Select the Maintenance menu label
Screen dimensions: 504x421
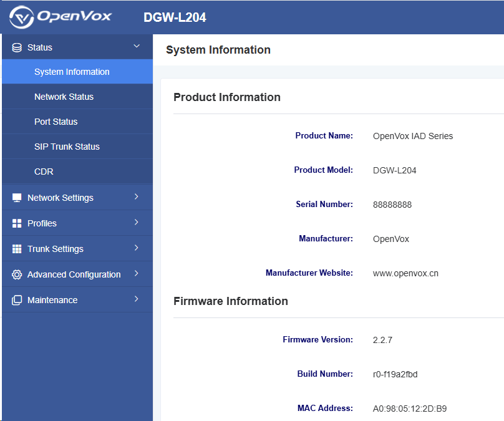click(x=52, y=300)
